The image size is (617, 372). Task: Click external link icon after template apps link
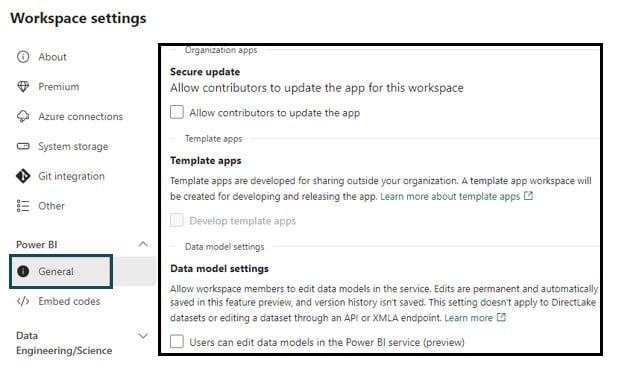[x=528, y=196]
